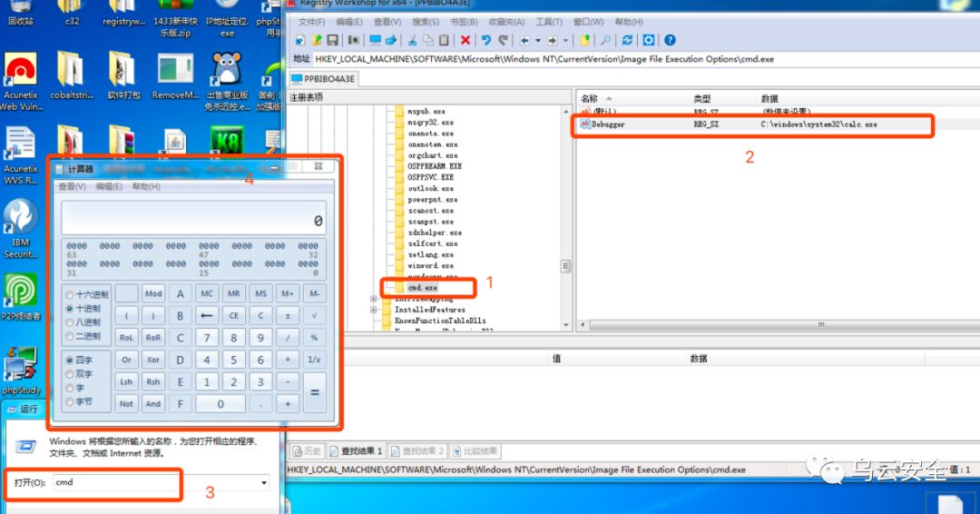Image resolution: width=980 pixels, height=514 pixels.
Task: Click the blue gear Options icon
Action: (649, 40)
